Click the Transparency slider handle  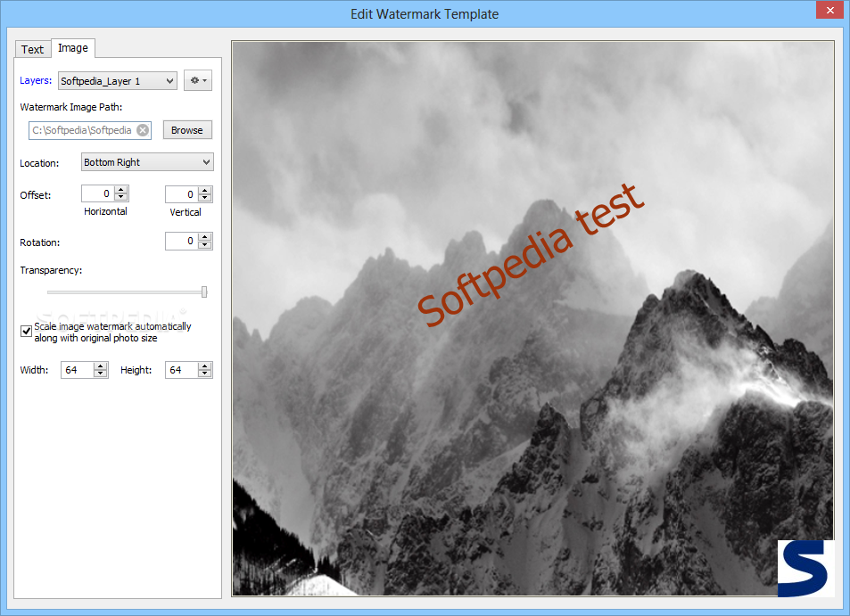point(204,292)
